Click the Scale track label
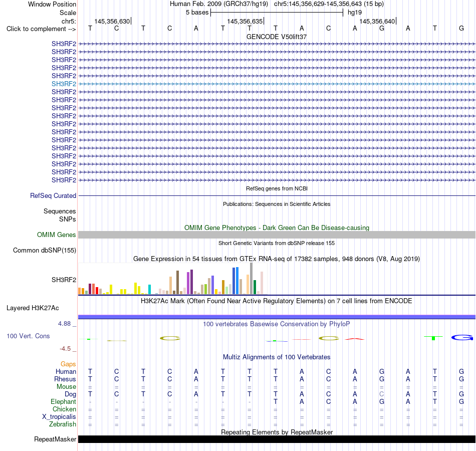This screenshot has width=476, height=451. tap(68, 13)
